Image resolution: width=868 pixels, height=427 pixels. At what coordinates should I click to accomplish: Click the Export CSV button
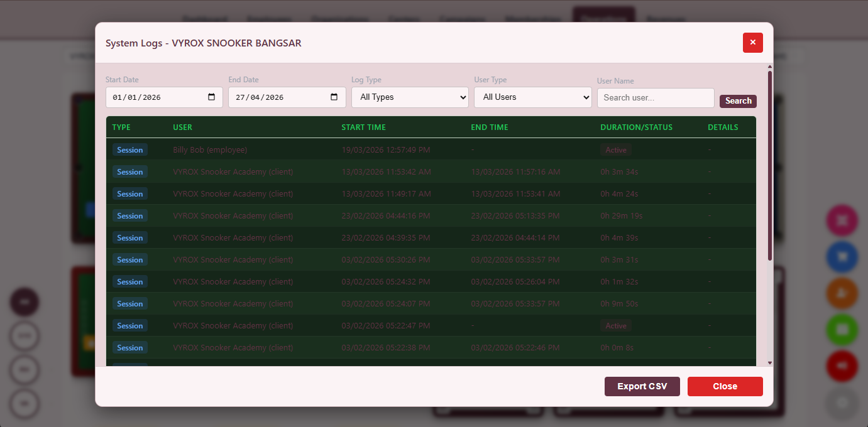[642, 387]
